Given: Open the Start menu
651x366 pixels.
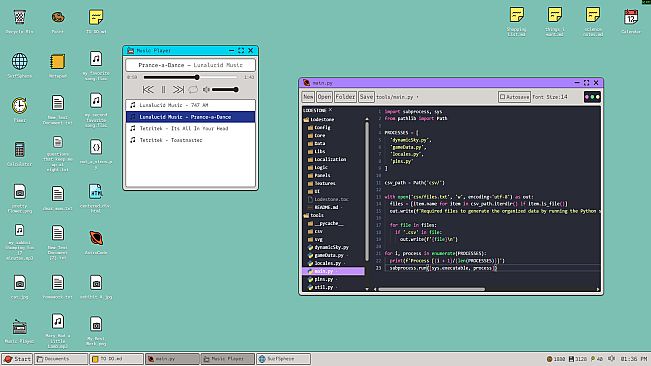Looking at the screenshot, I should coord(17,359).
